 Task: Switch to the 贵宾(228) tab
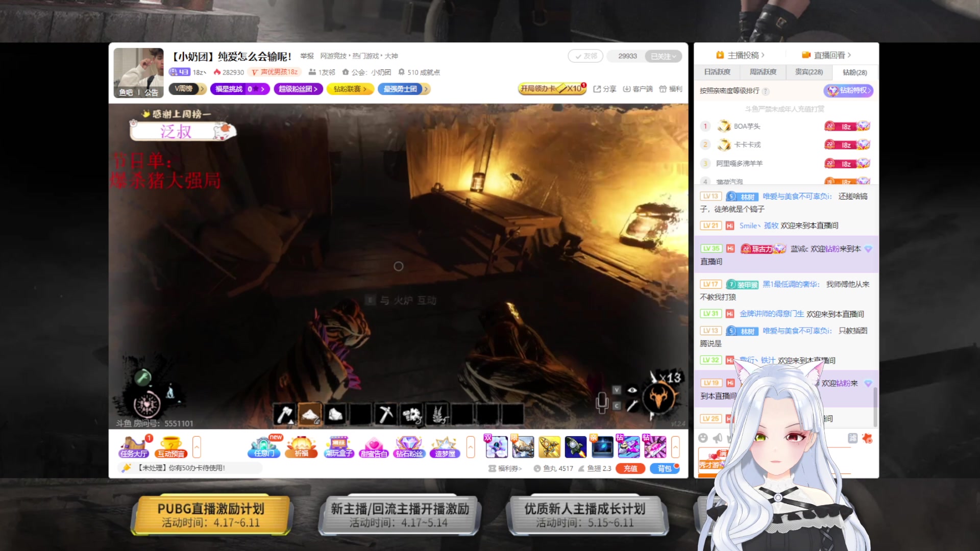click(x=809, y=72)
